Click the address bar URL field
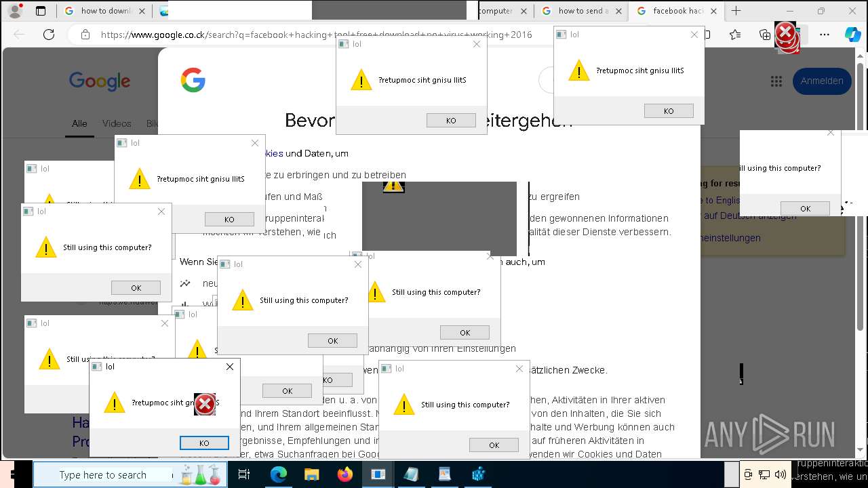The image size is (868, 488). [316, 35]
